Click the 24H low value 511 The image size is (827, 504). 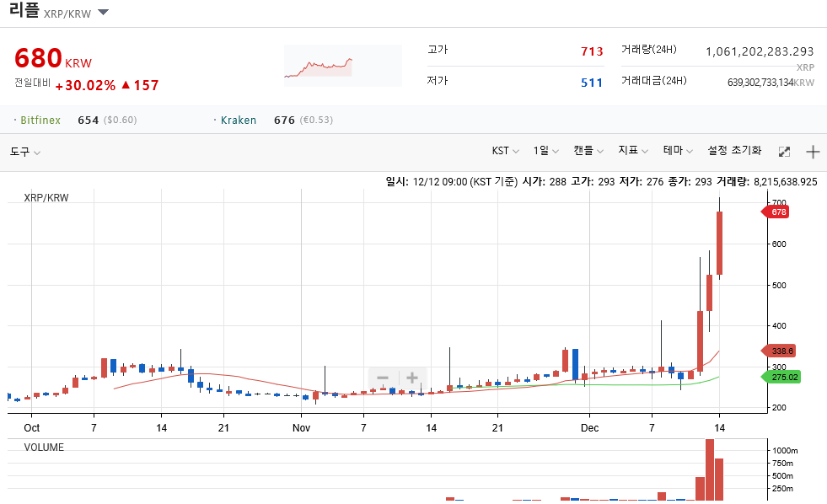point(592,83)
